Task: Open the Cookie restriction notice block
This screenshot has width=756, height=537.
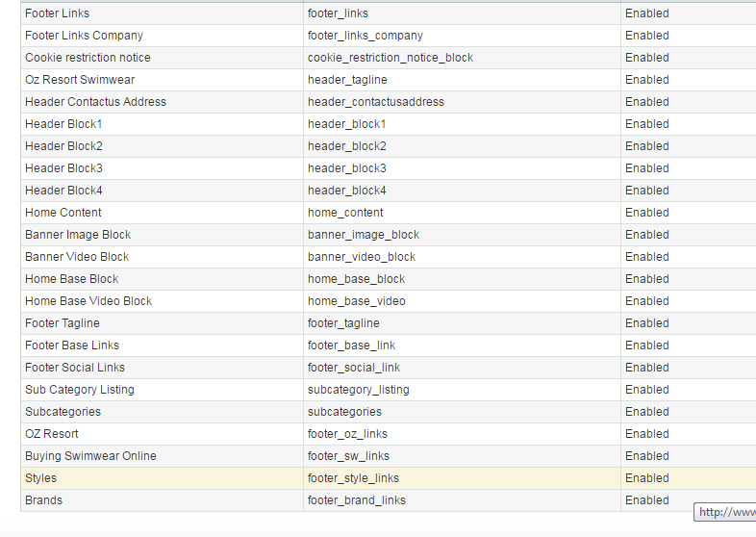Action: click(88, 58)
